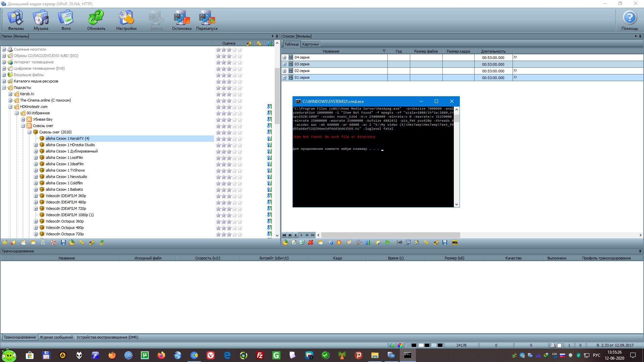The width and height of the screenshot is (644, 362).
Task: Click the Перезапуск (restart server) icon
Action: coord(207,20)
